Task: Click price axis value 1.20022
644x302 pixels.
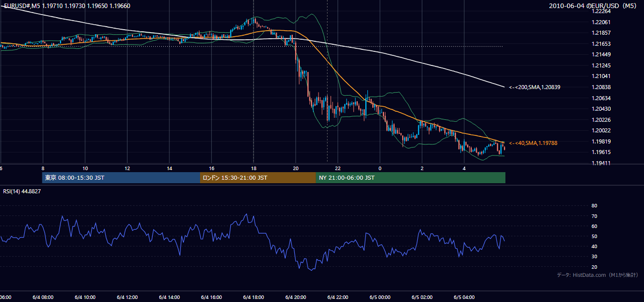Action: click(x=601, y=130)
